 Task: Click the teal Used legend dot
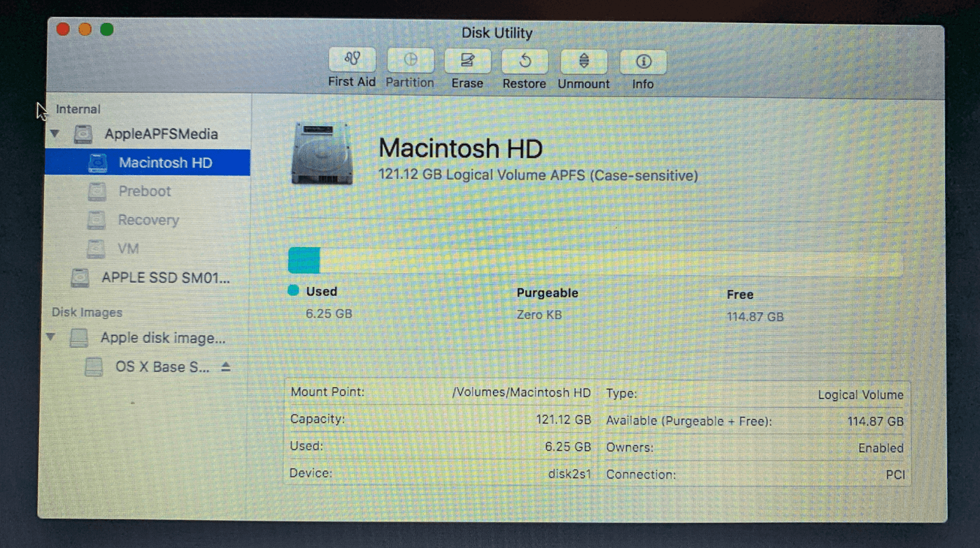tap(293, 290)
